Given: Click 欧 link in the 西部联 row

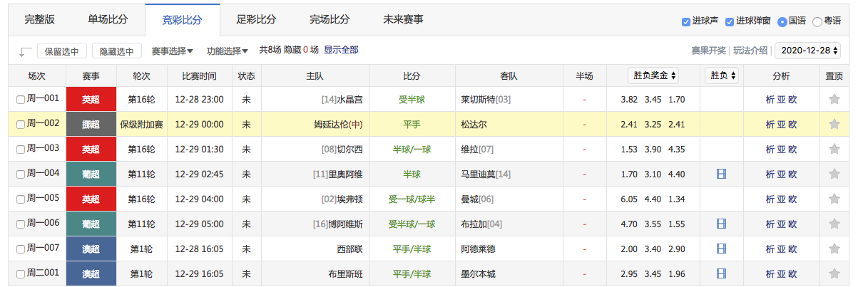Looking at the screenshot, I should [792, 249].
